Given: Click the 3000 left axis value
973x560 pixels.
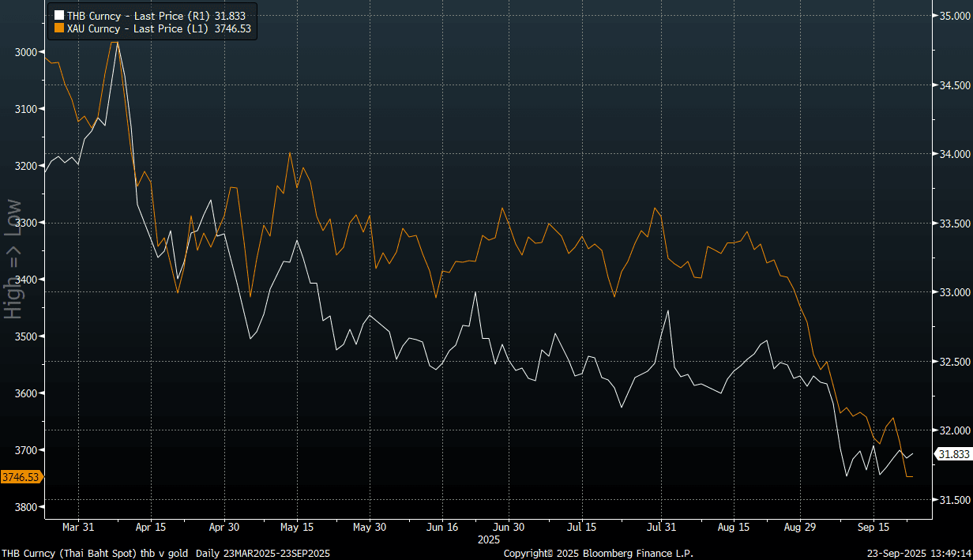Looking at the screenshot, I should (x=26, y=52).
